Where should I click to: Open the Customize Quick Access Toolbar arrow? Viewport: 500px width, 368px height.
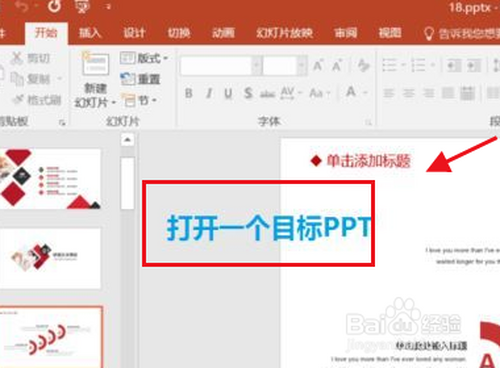(x=108, y=7)
